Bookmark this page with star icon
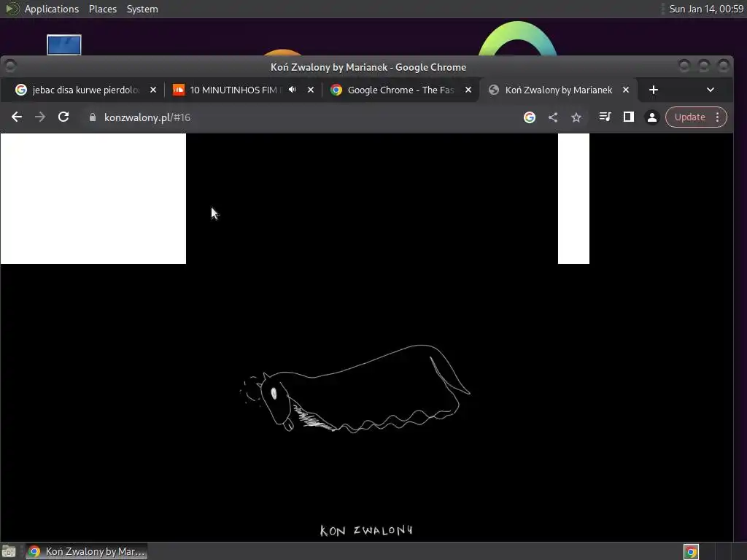This screenshot has height=560, width=747. 576,117
